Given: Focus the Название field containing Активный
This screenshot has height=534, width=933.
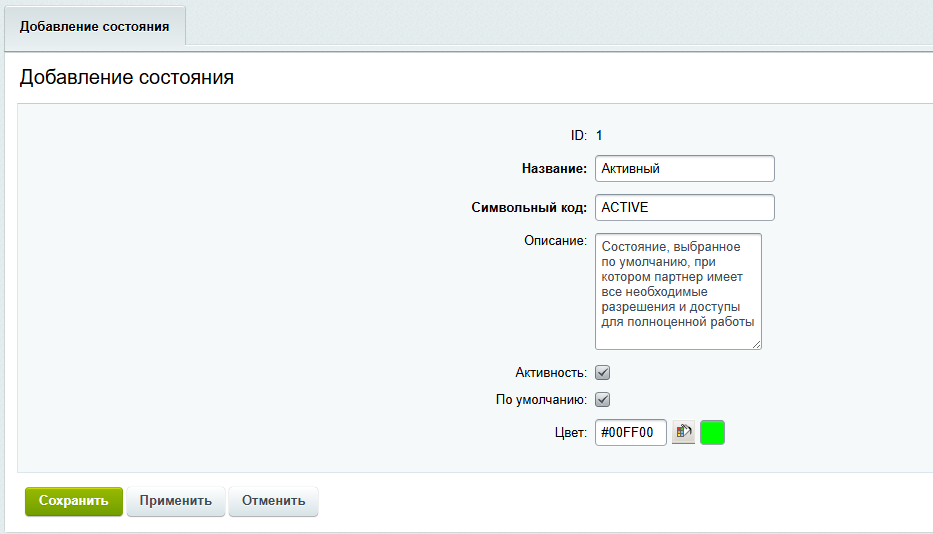Looking at the screenshot, I should (x=684, y=169).
